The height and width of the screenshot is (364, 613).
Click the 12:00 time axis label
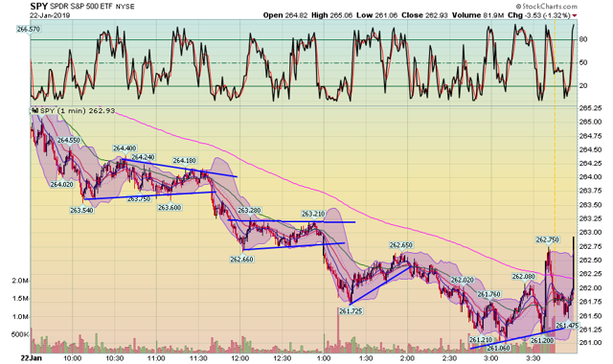coord(240,357)
